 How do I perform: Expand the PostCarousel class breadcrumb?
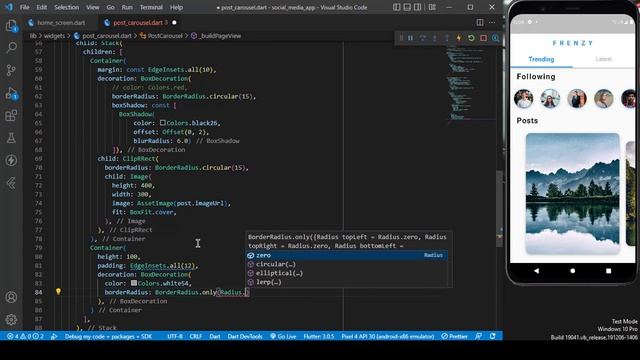pyautogui.click(x=165, y=36)
